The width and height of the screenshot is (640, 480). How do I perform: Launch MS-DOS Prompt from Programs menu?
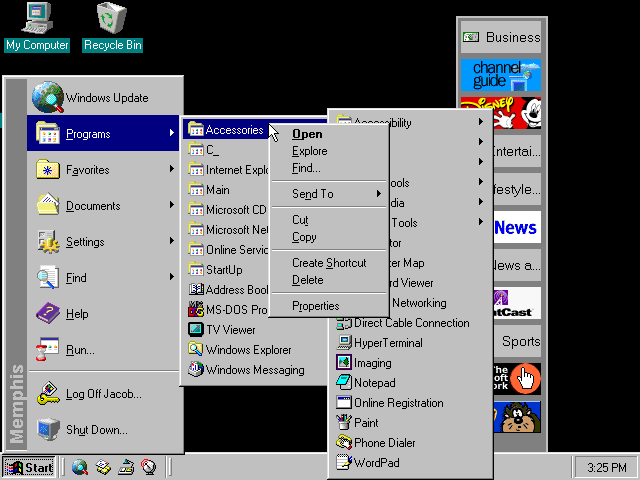click(x=227, y=310)
